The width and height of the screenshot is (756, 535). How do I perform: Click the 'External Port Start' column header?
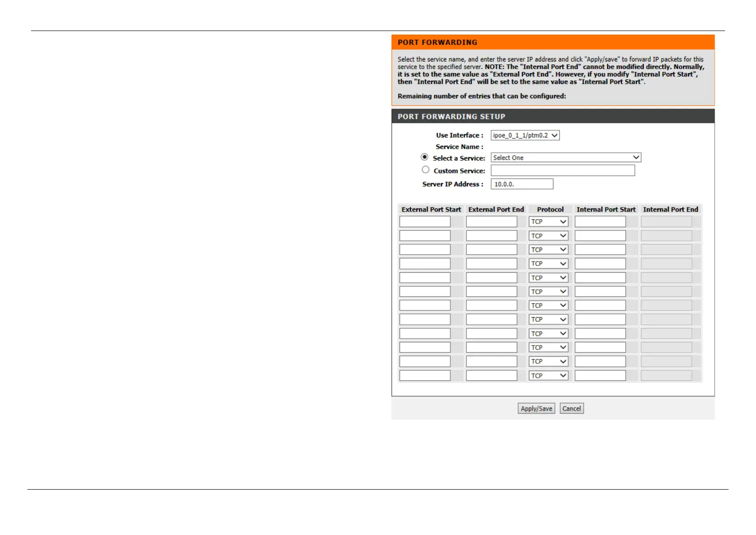click(x=431, y=209)
